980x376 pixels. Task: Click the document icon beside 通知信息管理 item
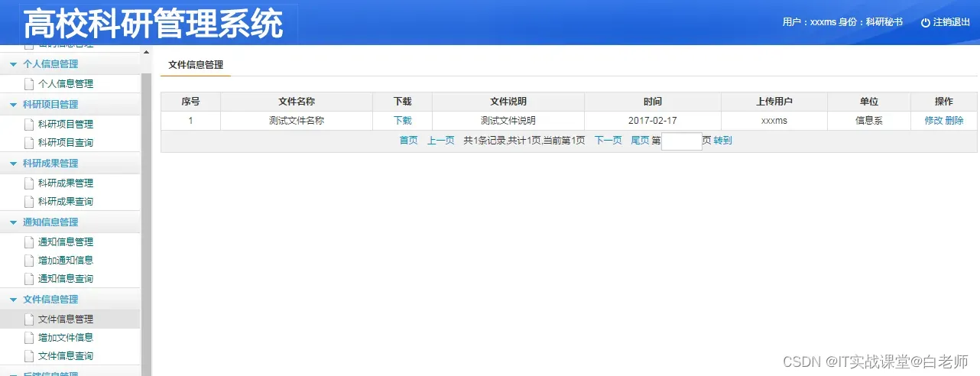pos(29,242)
